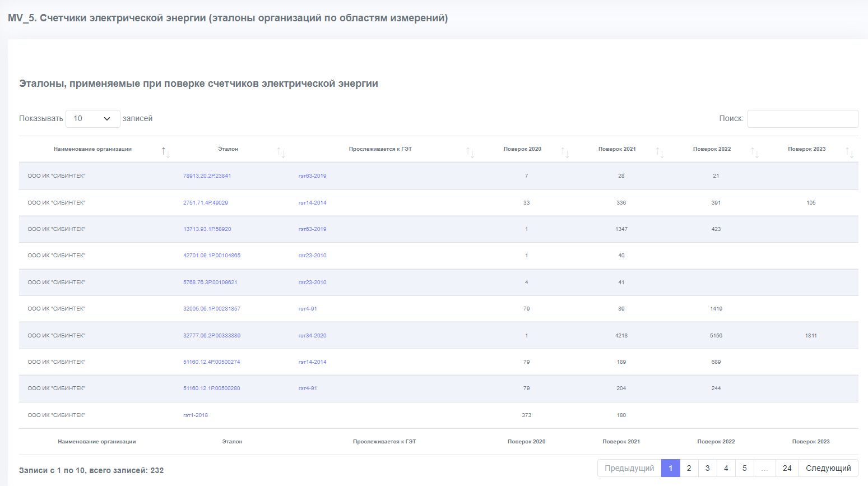Focus the Поиск search field
The width and height of the screenshot is (868, 486).
[802, 119]
